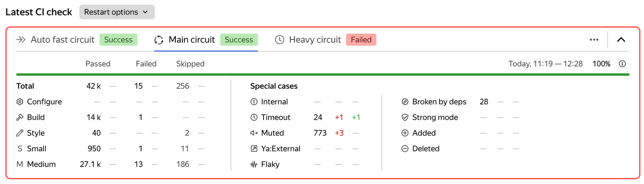The width and height of the screenshot is (644, 184).
Task: Click the Ya:External arrow icon
Action: [x=254, y=149]
